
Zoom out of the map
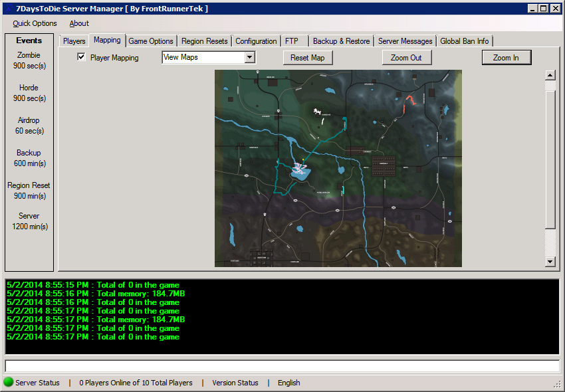(x=406, y=58)
